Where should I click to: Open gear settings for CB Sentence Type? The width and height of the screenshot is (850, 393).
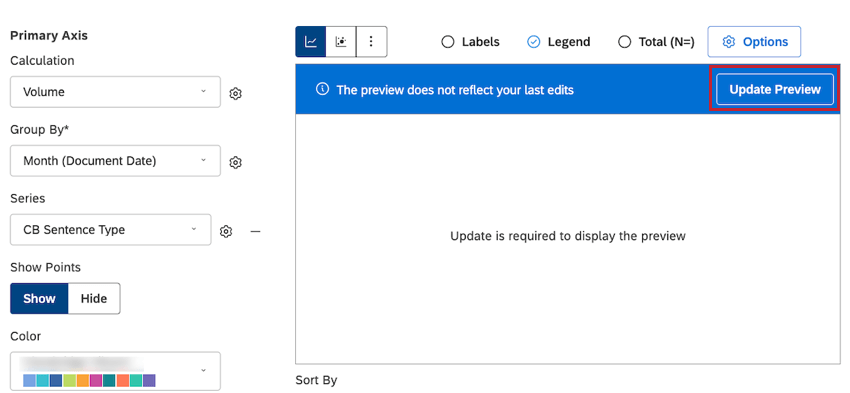coord(226,231)
